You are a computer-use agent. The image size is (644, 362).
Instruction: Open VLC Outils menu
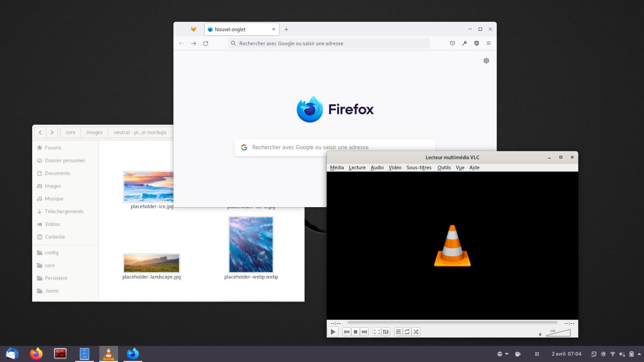click(444, 167)
